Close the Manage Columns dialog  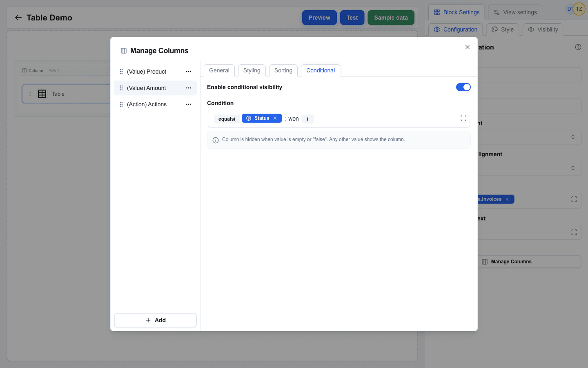[x=468, y=47]
